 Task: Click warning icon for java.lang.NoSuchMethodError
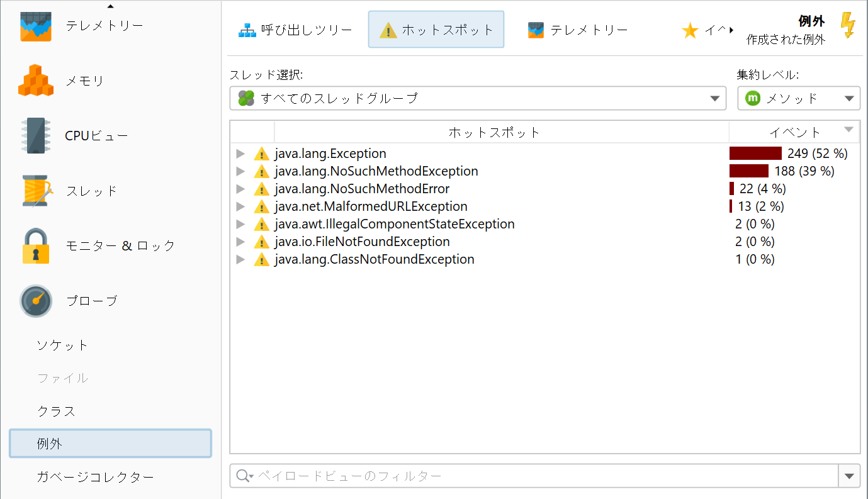pos(261,189)
